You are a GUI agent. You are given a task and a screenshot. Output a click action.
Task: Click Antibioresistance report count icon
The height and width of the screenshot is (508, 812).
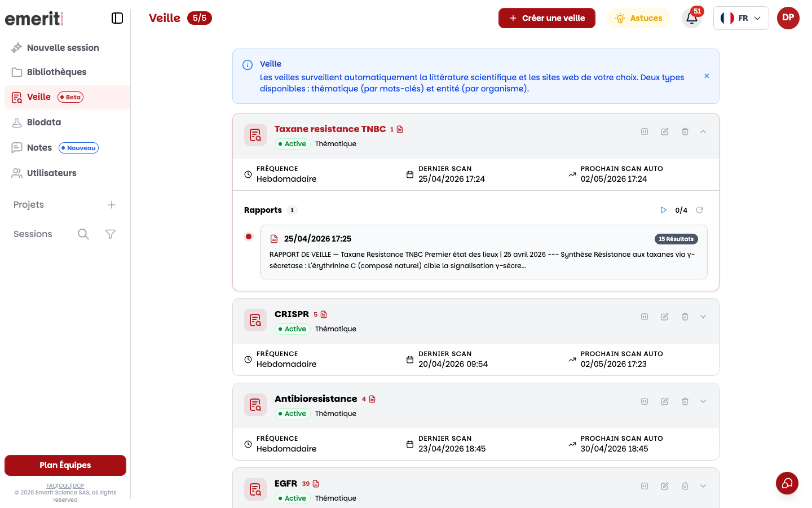pos(372,399)
